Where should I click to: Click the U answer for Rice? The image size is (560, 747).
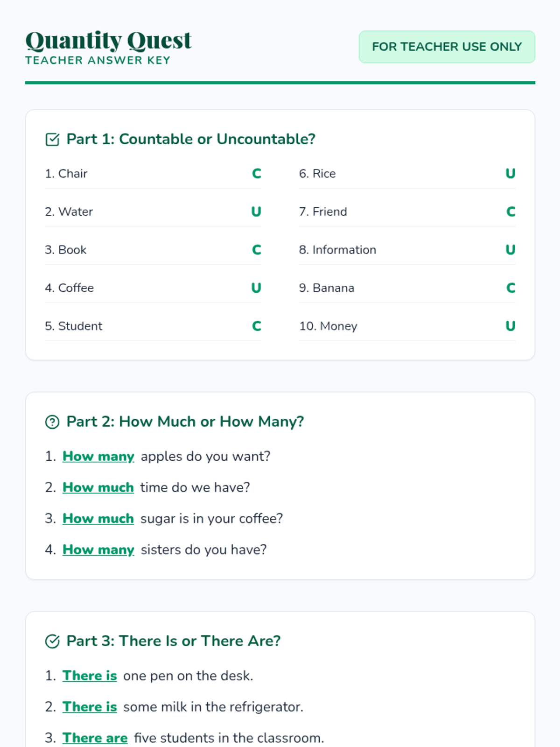pyautogui.click(x=510, y=174)
